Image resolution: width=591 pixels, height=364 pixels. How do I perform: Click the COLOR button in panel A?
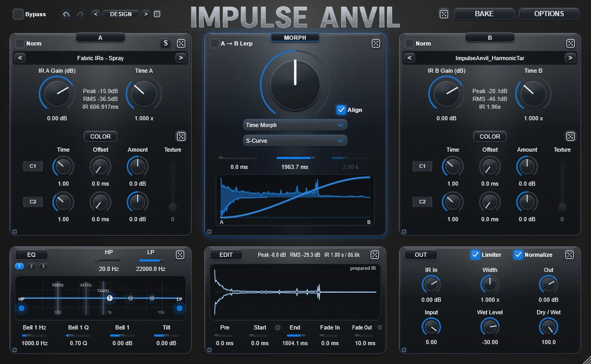pyautogui.click(x=101, y=136)
